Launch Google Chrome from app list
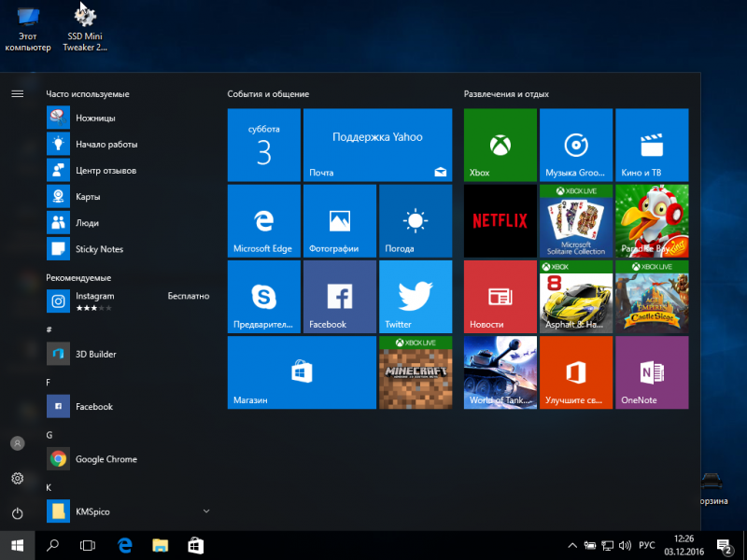 click(x=129, y=459)
